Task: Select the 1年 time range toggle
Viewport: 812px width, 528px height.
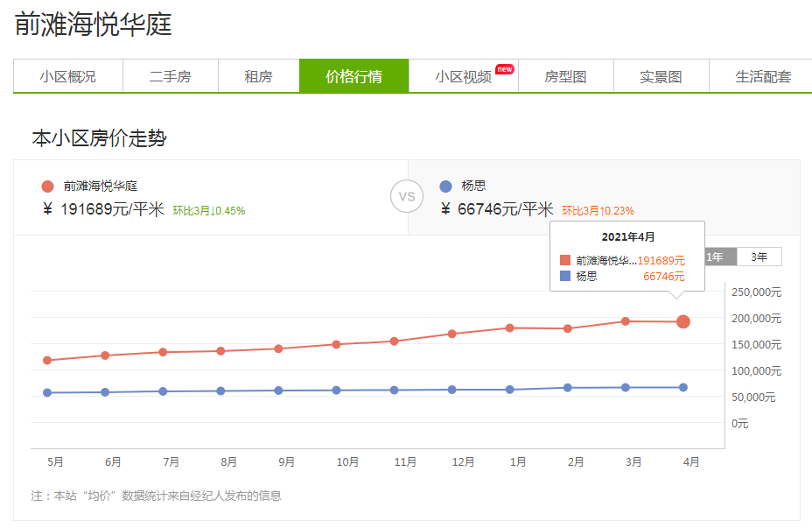Action: tap(716, 257)
